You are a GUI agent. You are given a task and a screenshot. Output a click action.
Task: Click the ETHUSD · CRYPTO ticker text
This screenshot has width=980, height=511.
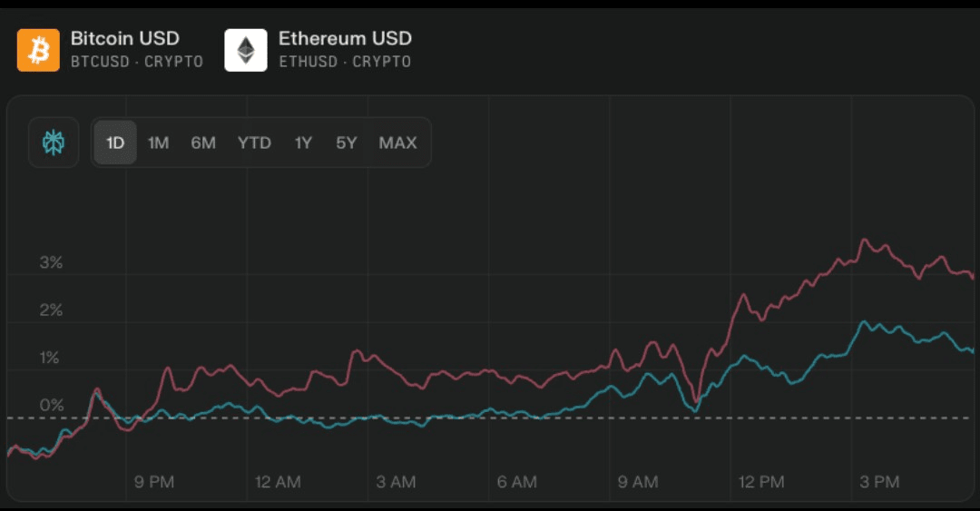click(345, 62)
